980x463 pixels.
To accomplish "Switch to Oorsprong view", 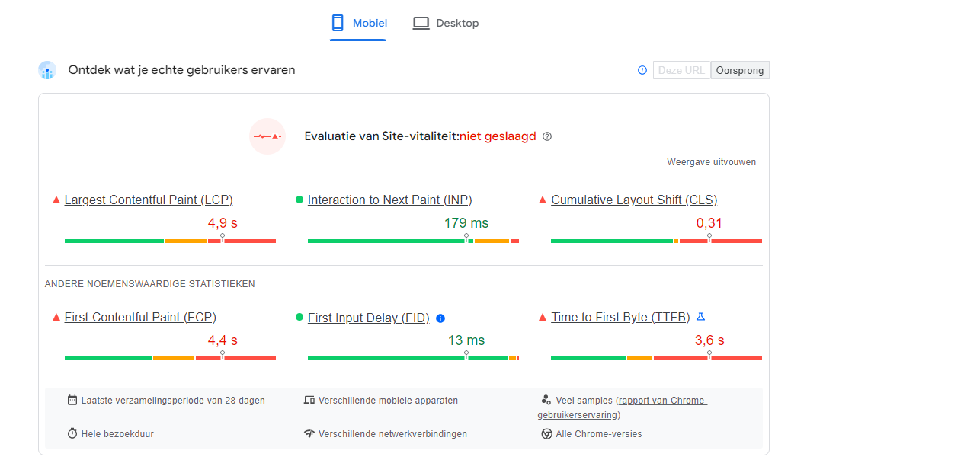I will pos(740,69).
